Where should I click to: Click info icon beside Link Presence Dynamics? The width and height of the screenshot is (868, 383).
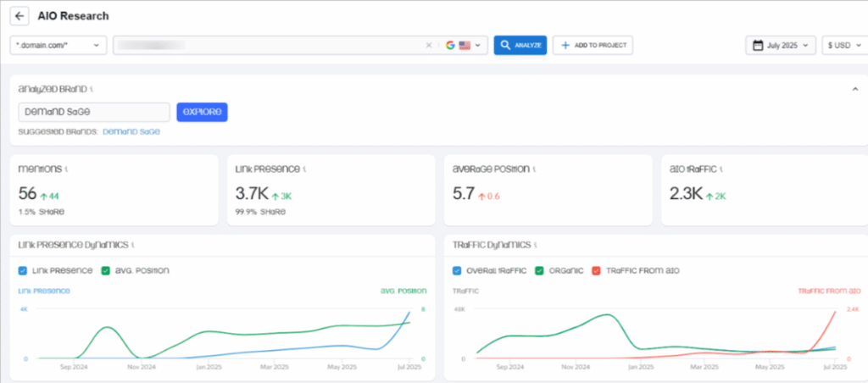(133, 244)
